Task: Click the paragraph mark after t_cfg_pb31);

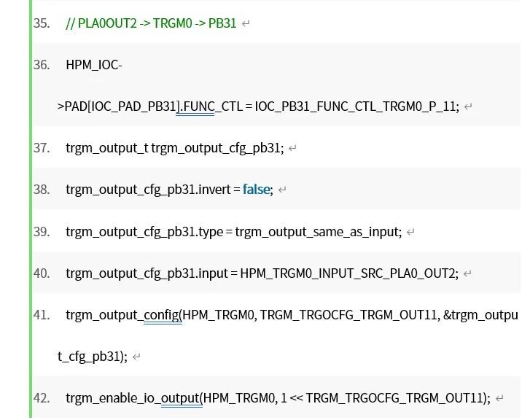Action: (x=136, y=357)
